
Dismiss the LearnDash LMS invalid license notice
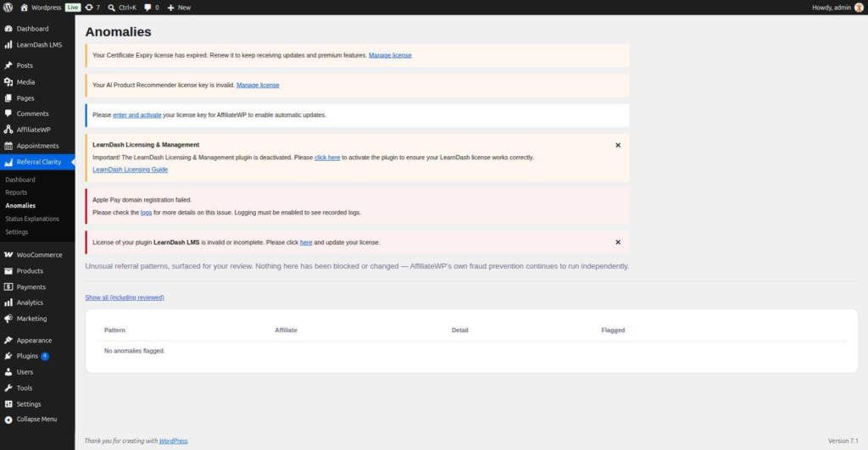click(618, 242)
